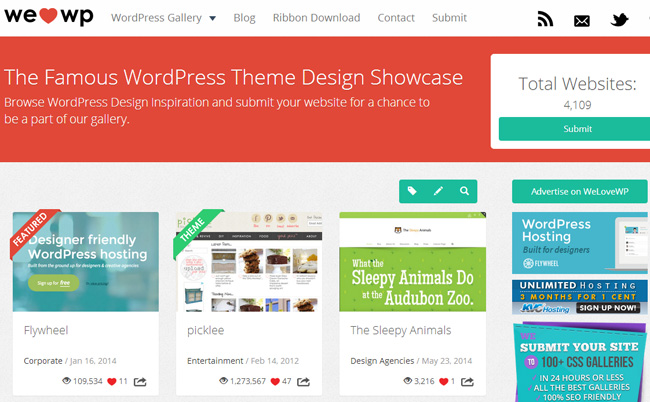Screen dimensions: 650x402
Task: Click the views eye icon on Flywheel
Action: tap(66, 380)
